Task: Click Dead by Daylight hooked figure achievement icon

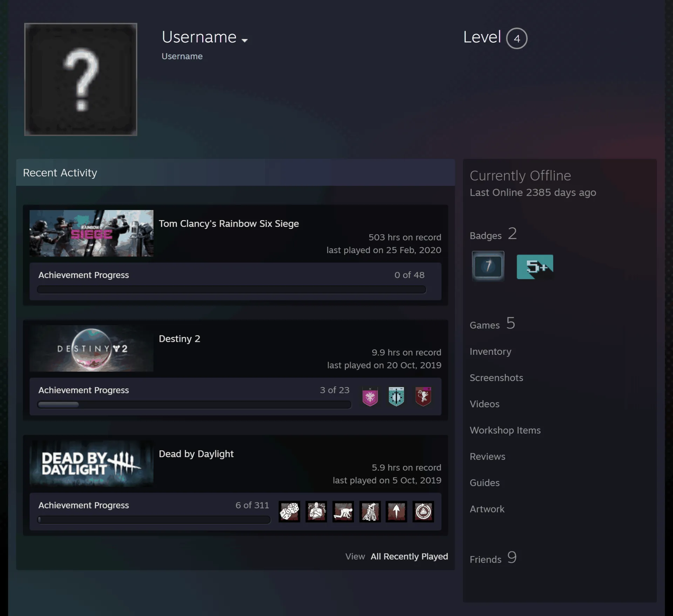Action: 370,512
